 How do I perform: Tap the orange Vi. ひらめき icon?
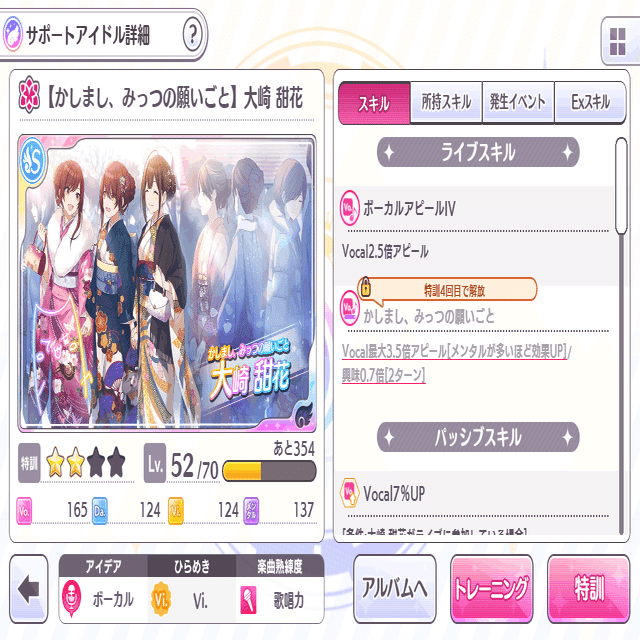161,600
